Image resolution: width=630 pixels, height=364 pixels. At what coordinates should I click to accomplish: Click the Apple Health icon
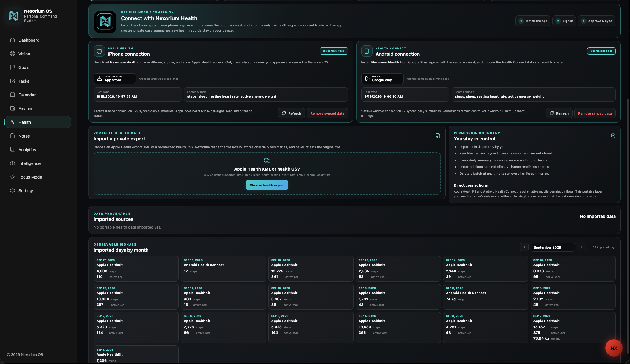[x=99, y=51]
